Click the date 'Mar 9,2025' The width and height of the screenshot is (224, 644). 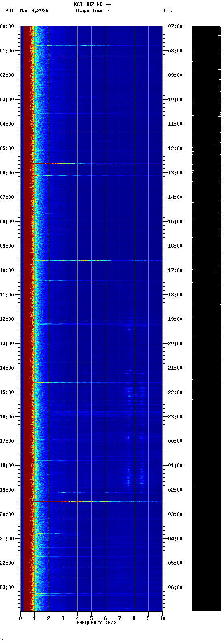pos(34,11)
